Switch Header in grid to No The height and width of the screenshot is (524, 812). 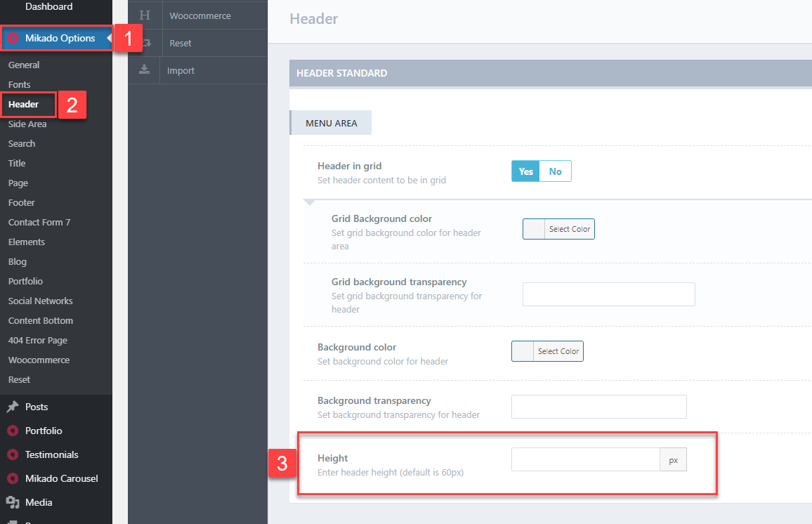pyautogui.click(x=556, y=171)
